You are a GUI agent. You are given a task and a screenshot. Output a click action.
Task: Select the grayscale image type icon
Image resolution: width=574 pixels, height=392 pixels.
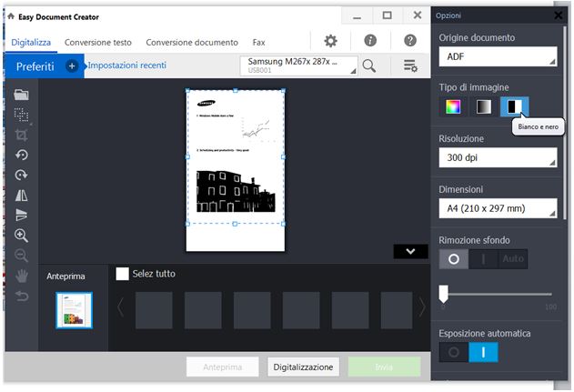[483, 106]
